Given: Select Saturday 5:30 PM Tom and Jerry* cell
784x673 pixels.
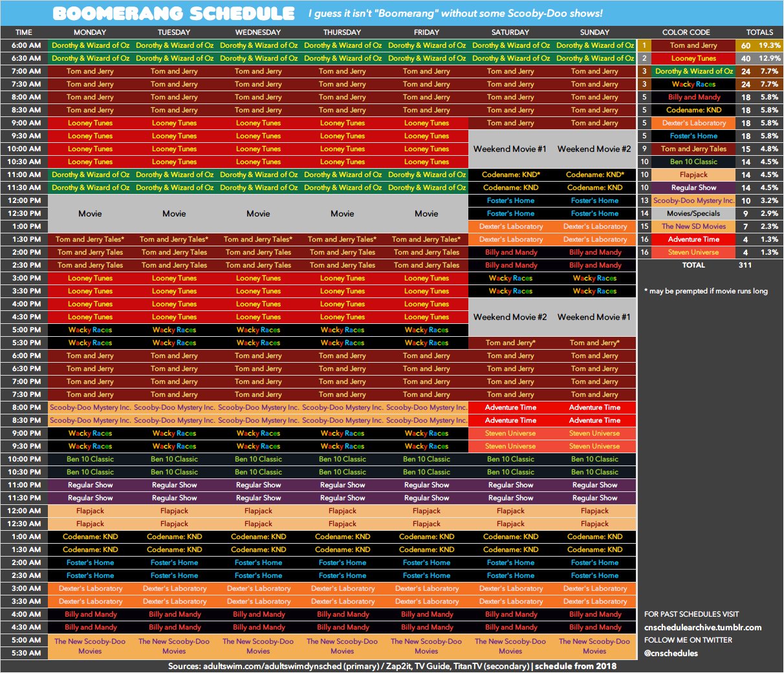Looking at the screenshot, I should click(510, 343).
